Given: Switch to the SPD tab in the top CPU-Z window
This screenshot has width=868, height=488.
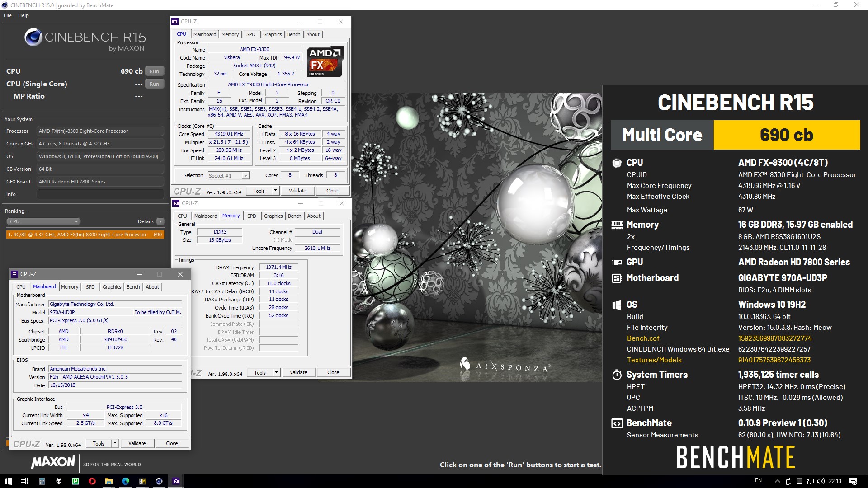Looking at the screenshot, I should (251, 34).
